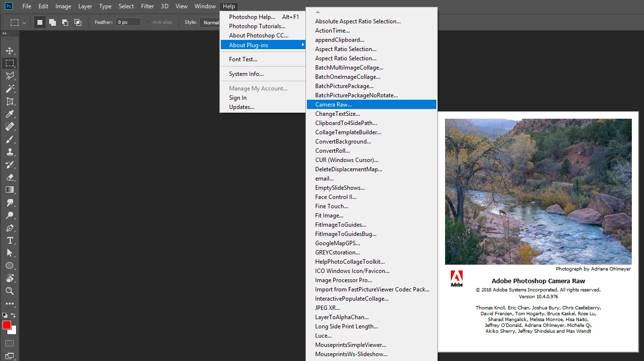Click the Adobe logo in splash screen
Viewport: 644px width, 361px height.
[x=456, y=278]
